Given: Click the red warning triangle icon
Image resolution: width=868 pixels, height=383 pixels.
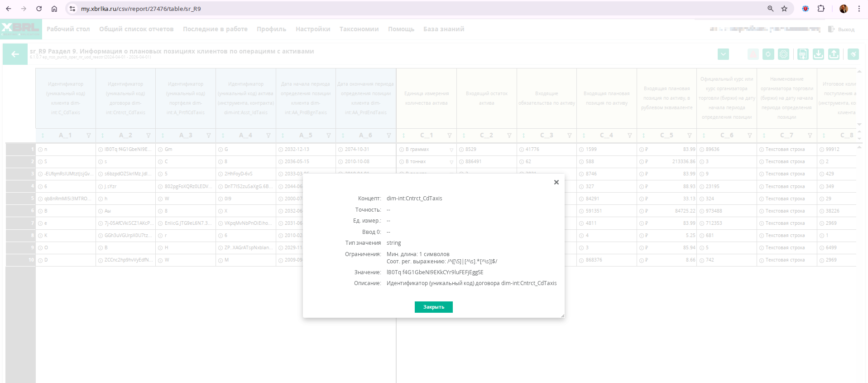Looking at the screenshot, I should coord(753,54).
